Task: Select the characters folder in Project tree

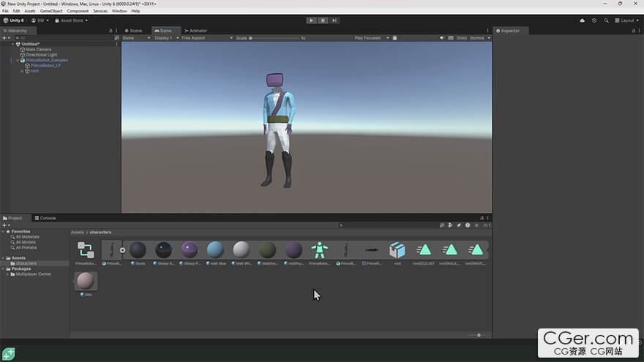Action: coord(27,263)
